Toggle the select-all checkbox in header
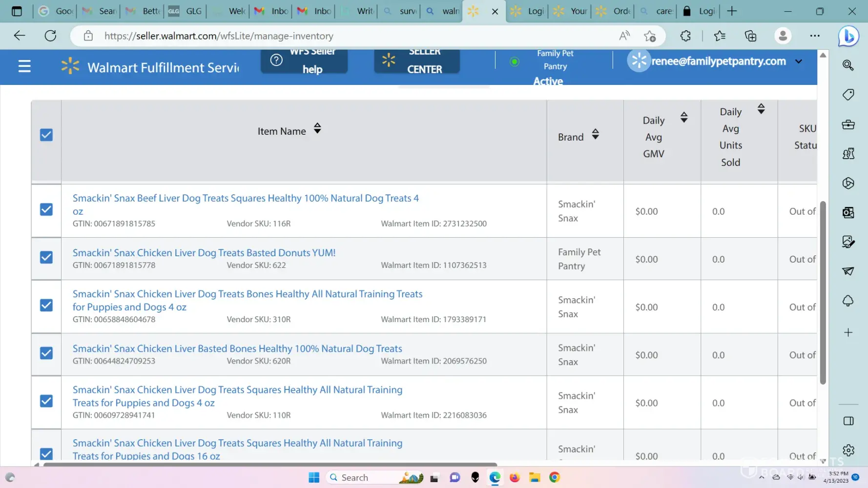Viewport: 868px width, 488px height. [x=46, y=135]
